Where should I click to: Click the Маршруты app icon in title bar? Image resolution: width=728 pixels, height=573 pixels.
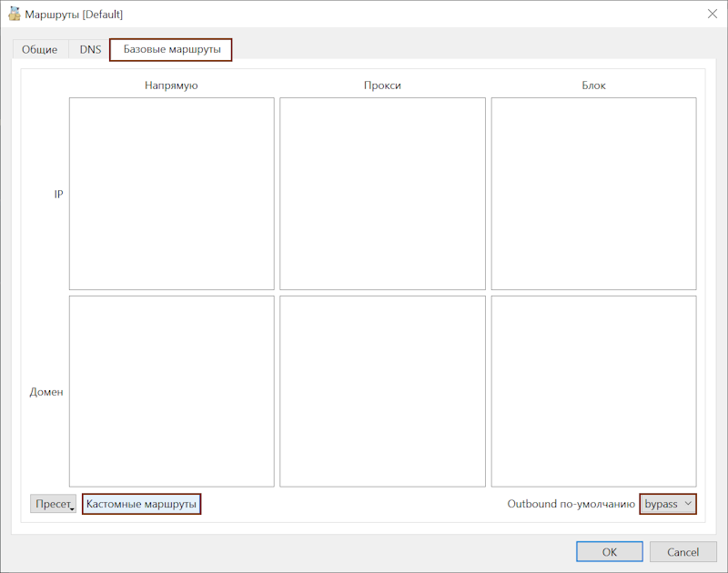15,14
